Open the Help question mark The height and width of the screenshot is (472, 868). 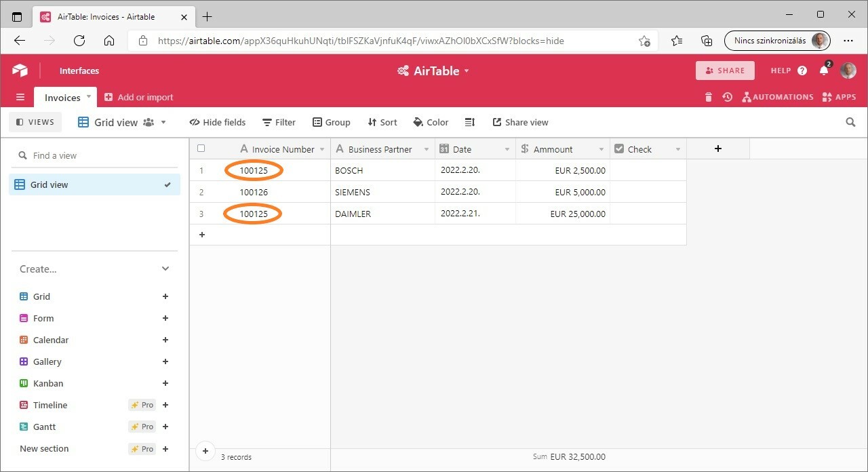802,71
